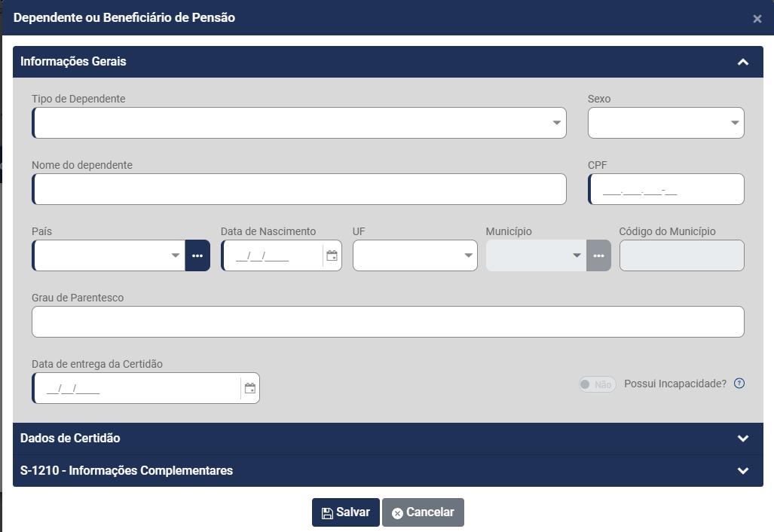Click the Possui Incapacidade help question icon
Image resolution: width=774 pixels, height=532 pixels.
coord(739,384)
